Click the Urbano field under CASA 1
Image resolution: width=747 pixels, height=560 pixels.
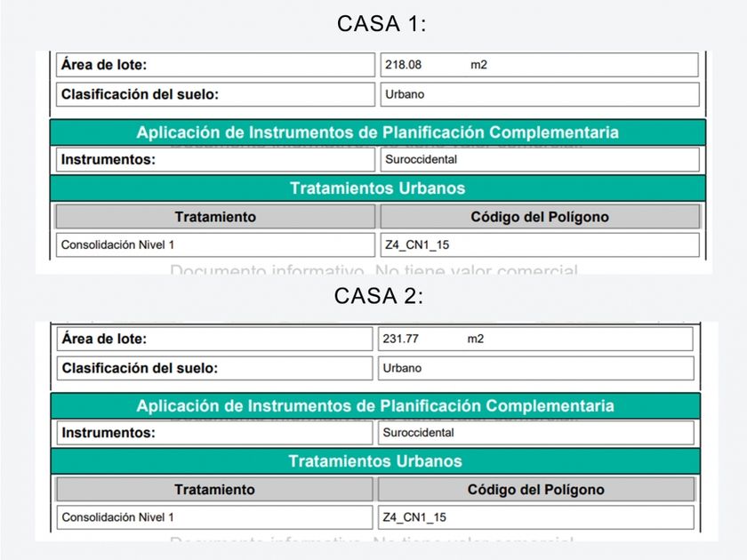[x=540, y=94]
